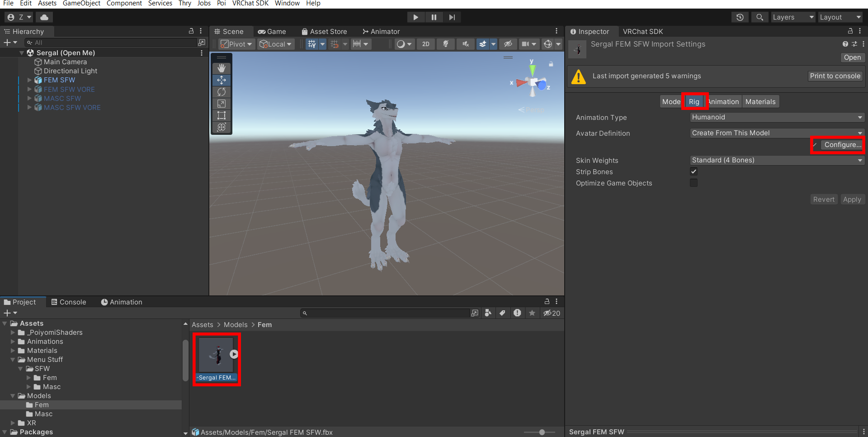Expand the FEM SFW hierarchy item
The height and width of the screenshot is (437, 868).
click(x=29, y=80)
